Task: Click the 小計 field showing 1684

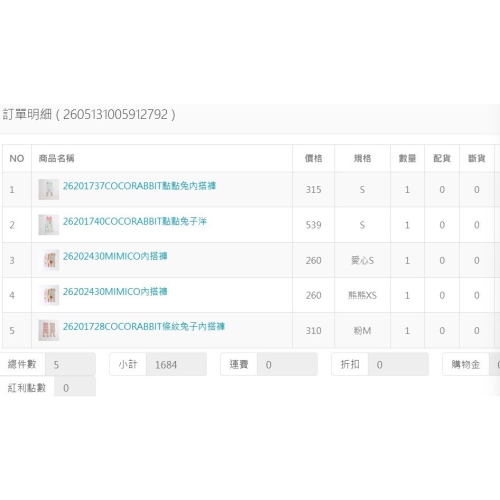Action: (176, 364)
